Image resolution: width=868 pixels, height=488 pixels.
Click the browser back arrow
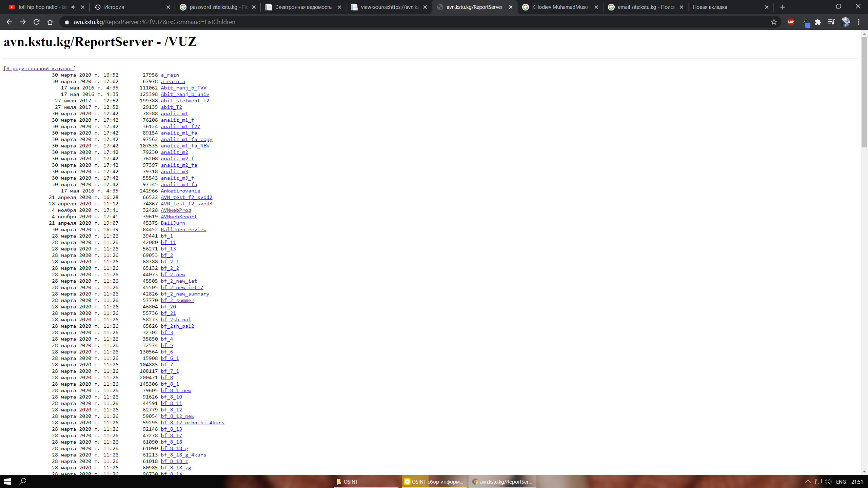pyautogui.click(x=9, y=22)
